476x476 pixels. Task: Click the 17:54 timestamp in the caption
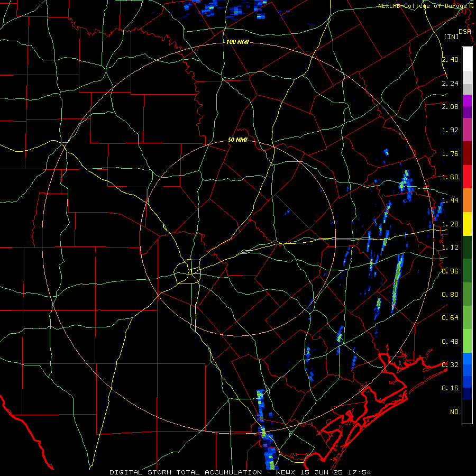(360, 472)
